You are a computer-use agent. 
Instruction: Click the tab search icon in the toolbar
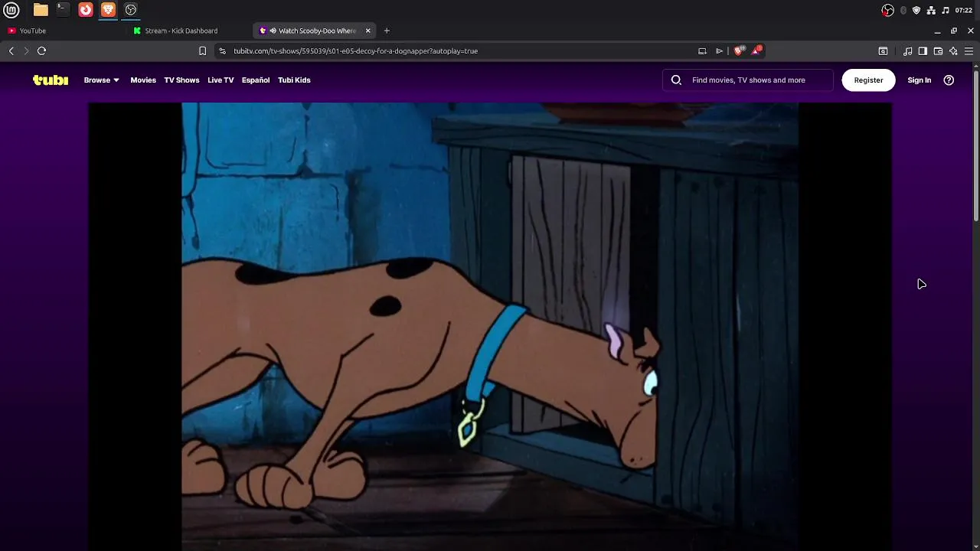(x=883, y=51)
